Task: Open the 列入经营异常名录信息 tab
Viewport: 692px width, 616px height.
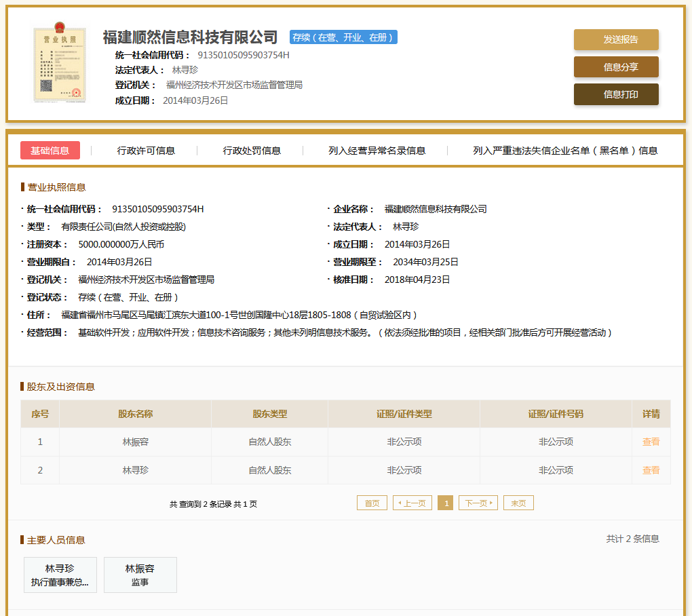Action: point(377,151)
